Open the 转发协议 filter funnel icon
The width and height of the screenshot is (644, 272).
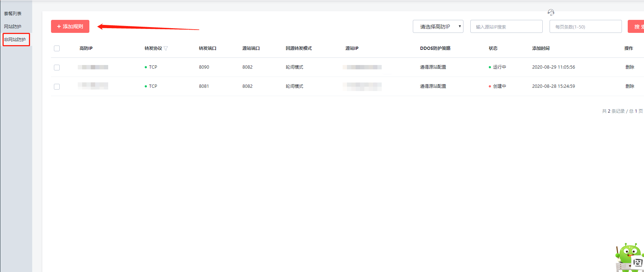[166, 48]
